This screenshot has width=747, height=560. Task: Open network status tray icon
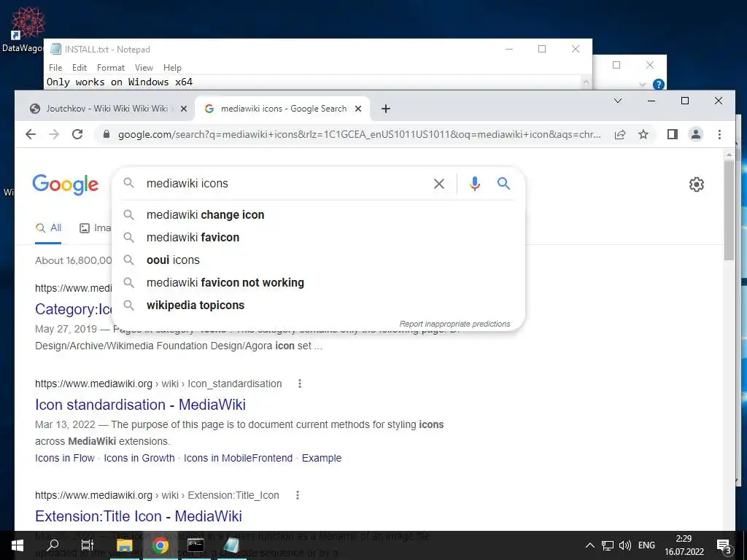pyautogui.click(x=608, y=545)
